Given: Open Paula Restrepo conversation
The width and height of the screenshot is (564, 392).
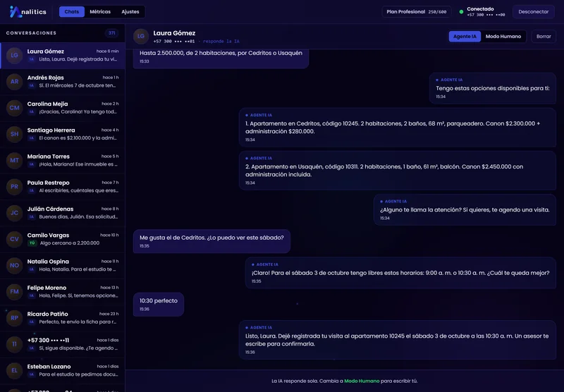Looking at the screenshot, I should (63, 187).
